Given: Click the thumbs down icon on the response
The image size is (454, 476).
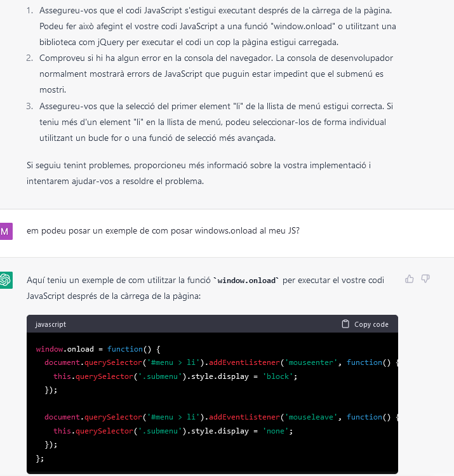Looking at the screenshot, I should 425,279.
